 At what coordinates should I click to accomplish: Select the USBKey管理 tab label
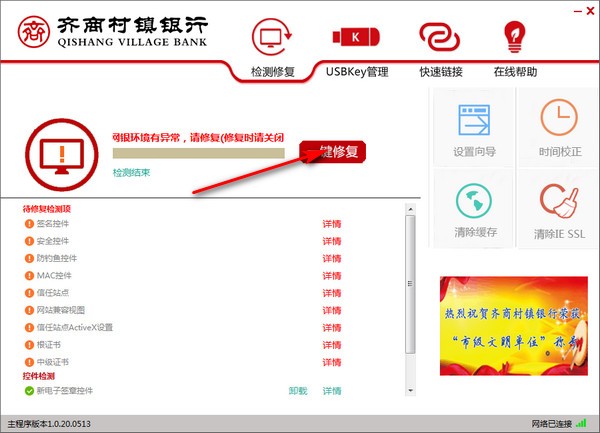pos(357,72)
